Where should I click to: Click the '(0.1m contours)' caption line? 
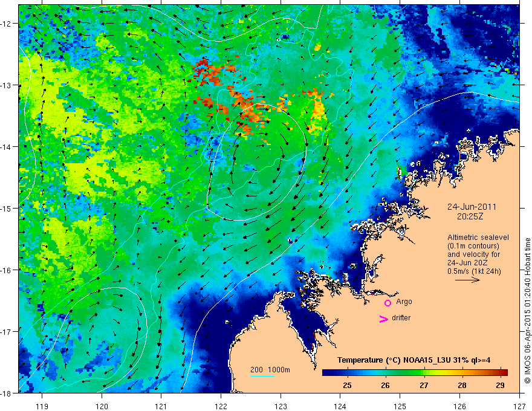(473, 246)
